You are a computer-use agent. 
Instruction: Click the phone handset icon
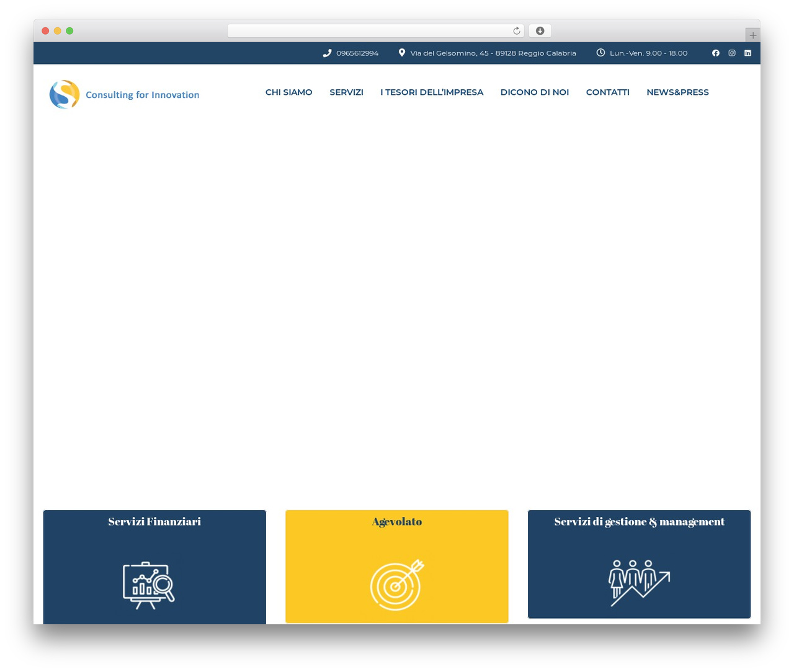pyautogui.click(x=328, y=53)
